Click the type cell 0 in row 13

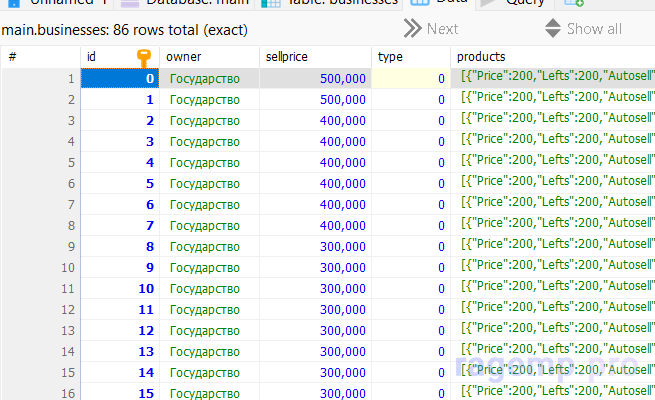coord(411,331)
